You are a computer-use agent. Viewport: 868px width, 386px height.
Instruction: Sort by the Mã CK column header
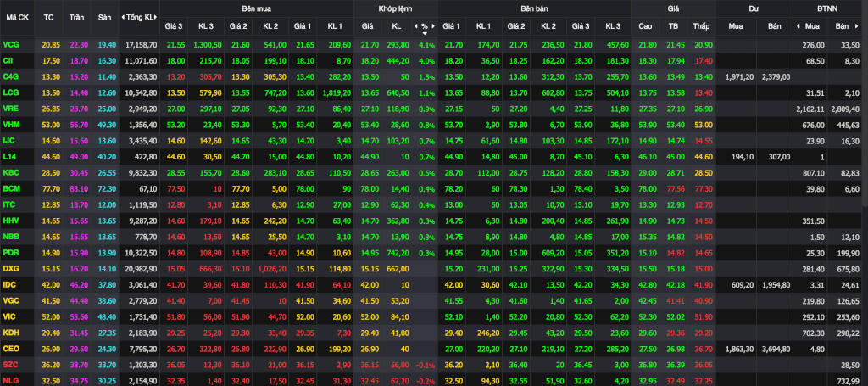tap(17, 17)
